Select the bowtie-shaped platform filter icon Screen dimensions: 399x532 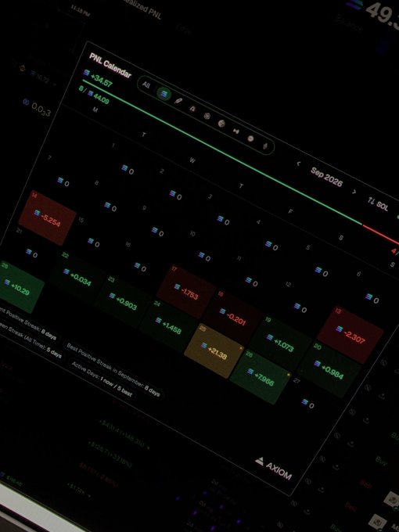pyautogui.click(x=236, y=131)
